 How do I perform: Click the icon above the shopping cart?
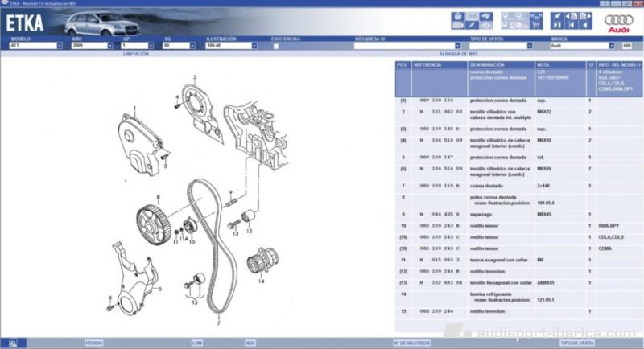(536, 16)
